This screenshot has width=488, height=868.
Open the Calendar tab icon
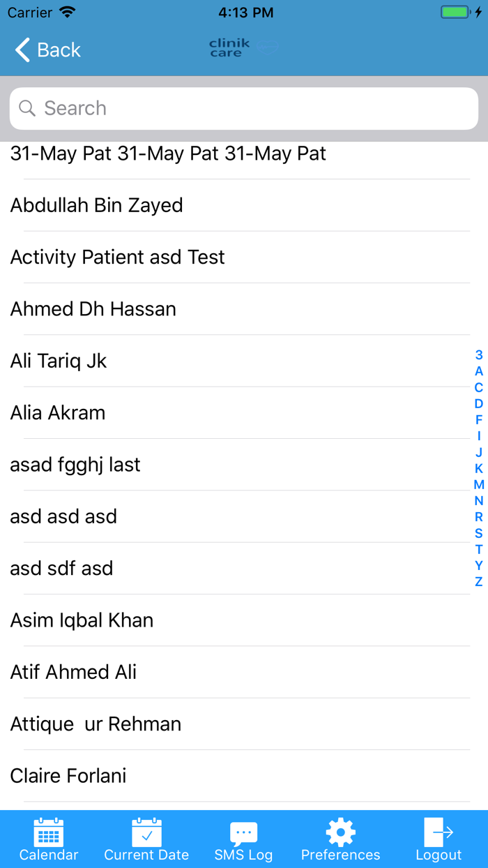pyautogui.click(x=49, y=832)
